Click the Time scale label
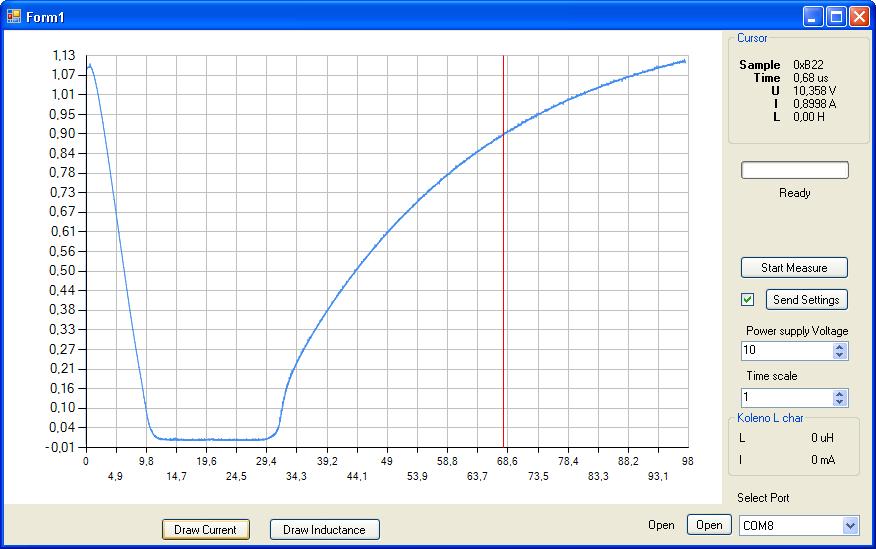The height and width of the screenshot is (549, 876). 772,376
